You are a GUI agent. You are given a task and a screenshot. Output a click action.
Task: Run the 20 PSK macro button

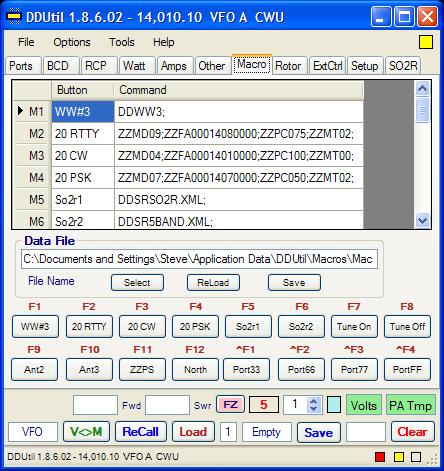point(195,326)
